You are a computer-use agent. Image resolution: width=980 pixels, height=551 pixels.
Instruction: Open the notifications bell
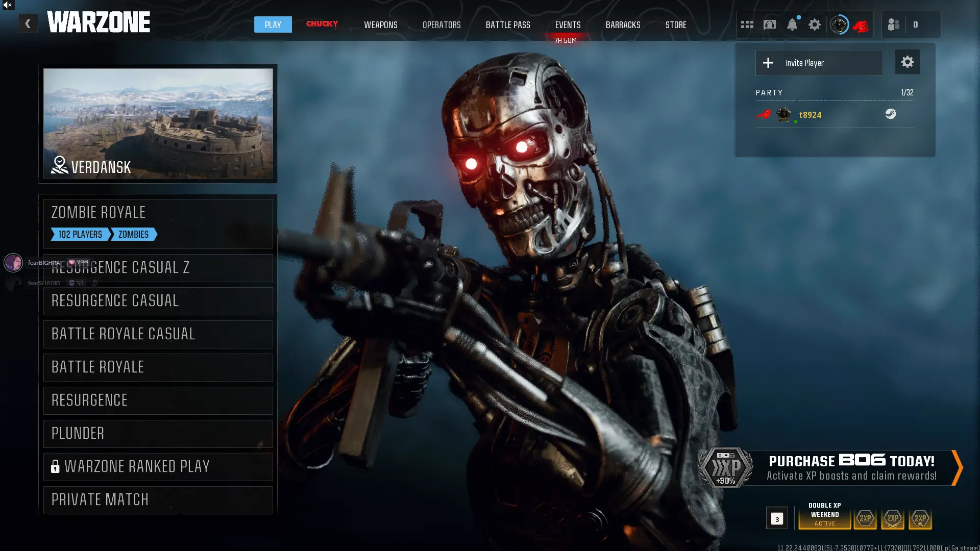[792, 24]
